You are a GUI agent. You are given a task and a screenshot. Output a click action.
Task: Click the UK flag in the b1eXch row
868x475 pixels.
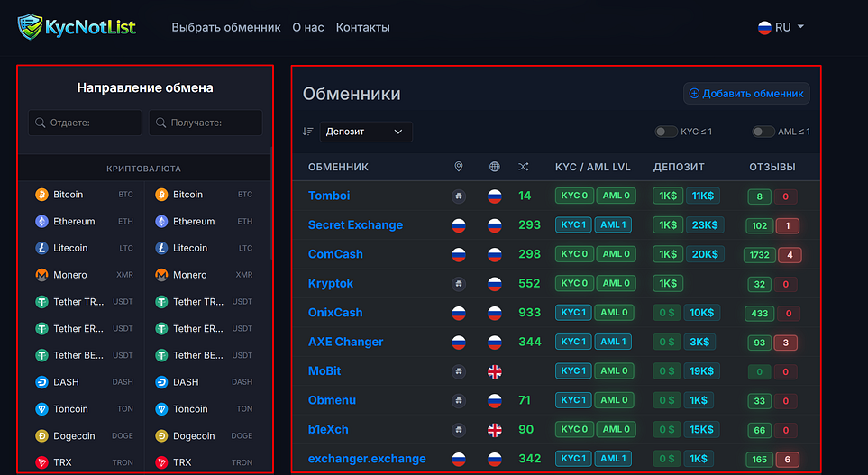click(494, 430)
